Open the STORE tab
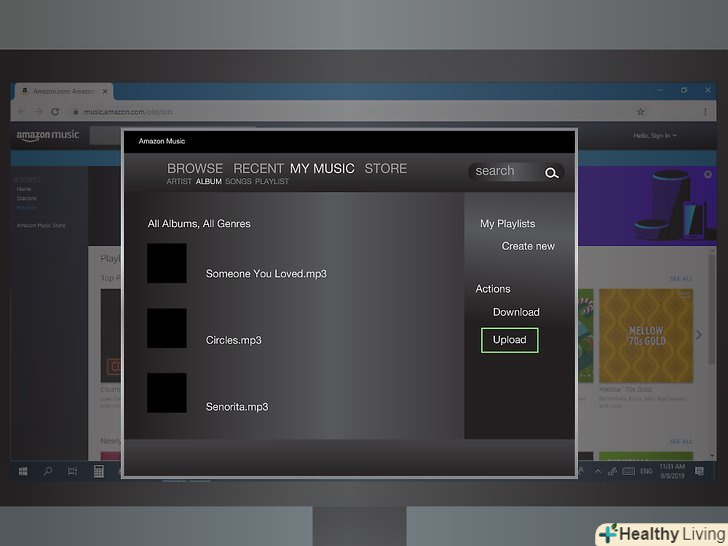This screenshot has width=728, height=546. click(x=385, y=168)
